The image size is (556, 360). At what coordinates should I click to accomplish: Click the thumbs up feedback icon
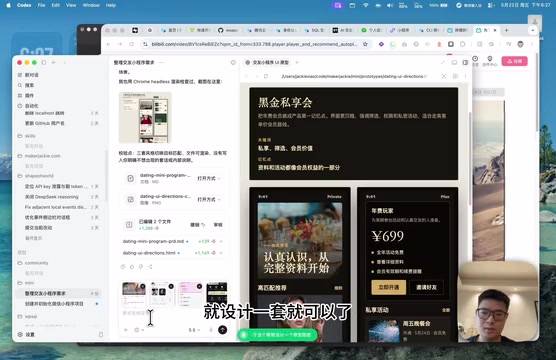[x=132, y=266]
